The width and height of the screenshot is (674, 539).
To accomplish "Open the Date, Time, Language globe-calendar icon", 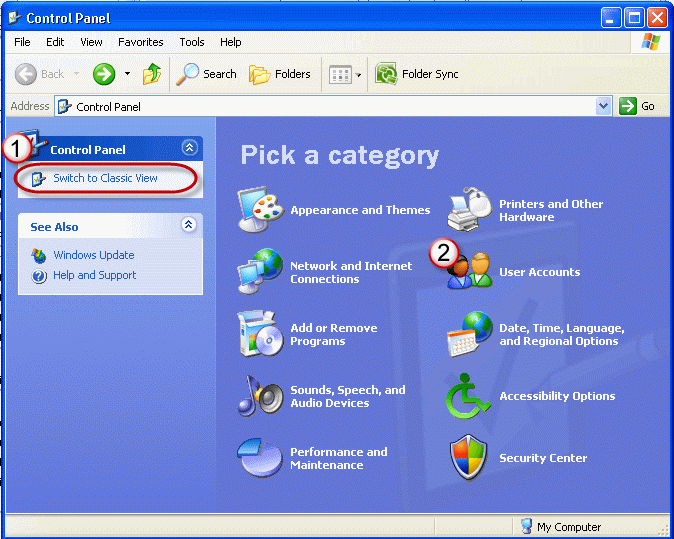I will pos(469,334).
